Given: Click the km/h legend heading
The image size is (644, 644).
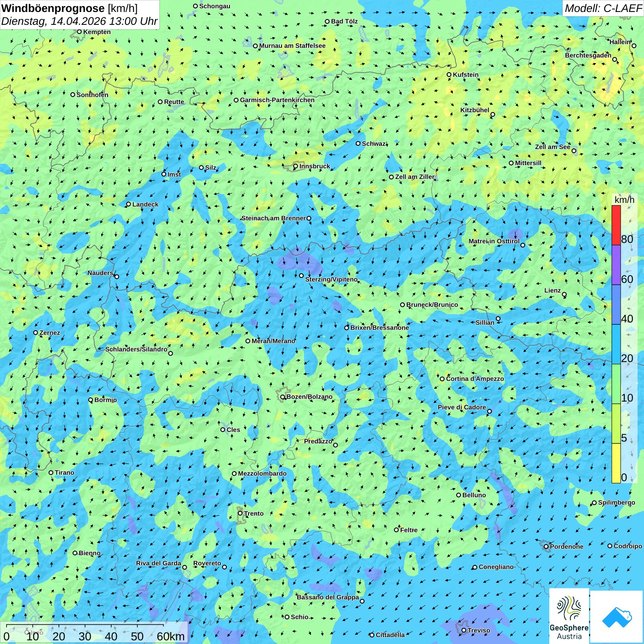Looking at the screenshot, I should coord(624,200).
